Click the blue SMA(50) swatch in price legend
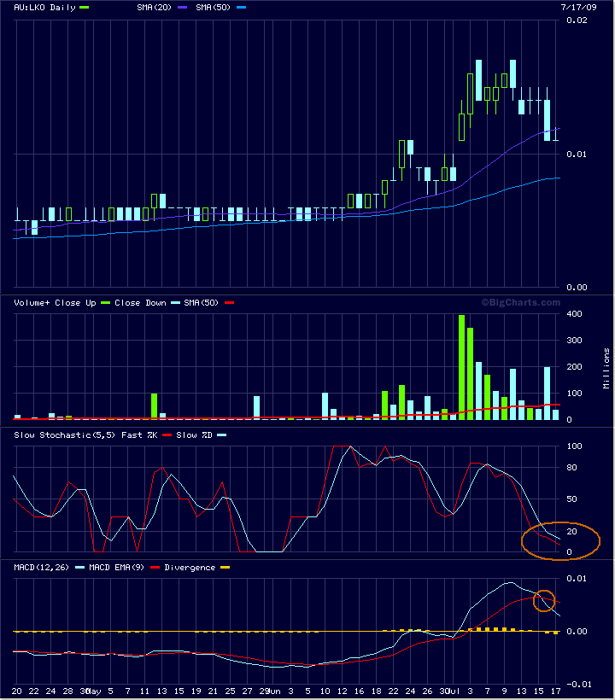Screen dimensions: 615x700 point(241,7)
